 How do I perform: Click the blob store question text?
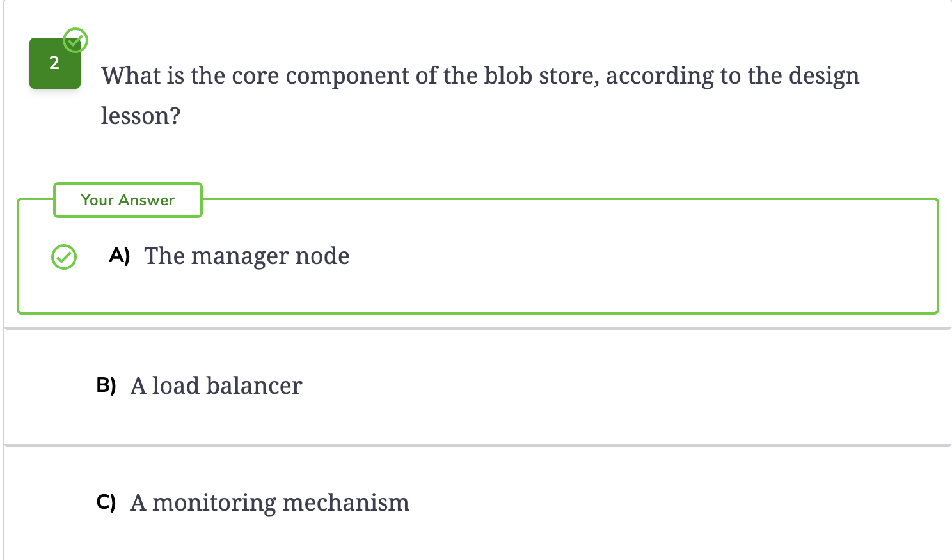[x=480, y=95]
